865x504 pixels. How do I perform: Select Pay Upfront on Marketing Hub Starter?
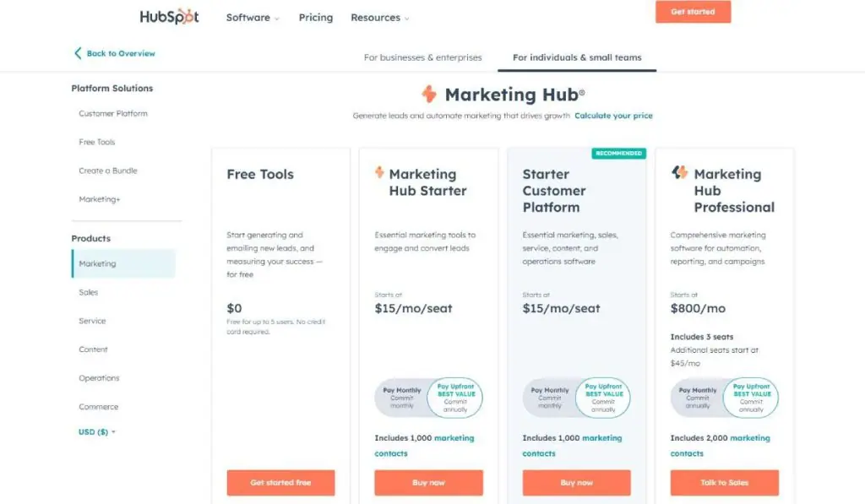point(454,397)
